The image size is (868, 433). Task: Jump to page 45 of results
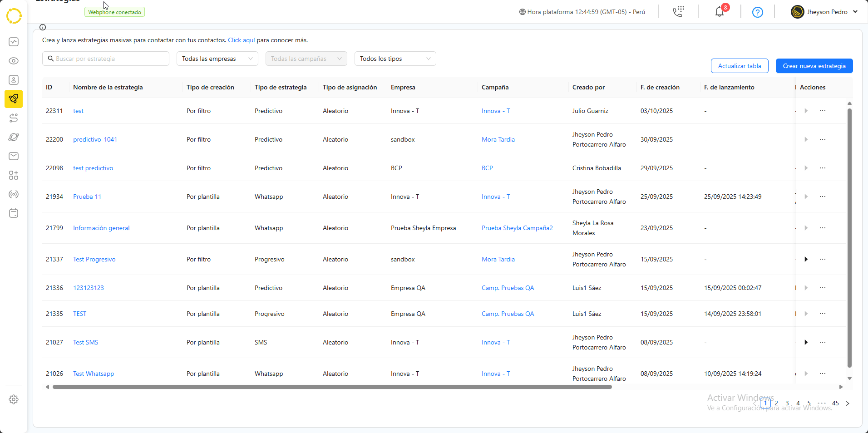click(x=835, y=403)
